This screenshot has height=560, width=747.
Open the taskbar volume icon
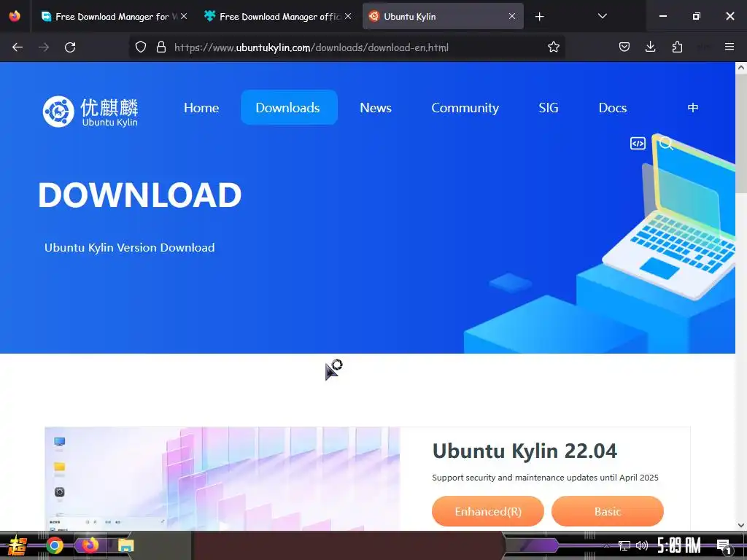point(642,545)
